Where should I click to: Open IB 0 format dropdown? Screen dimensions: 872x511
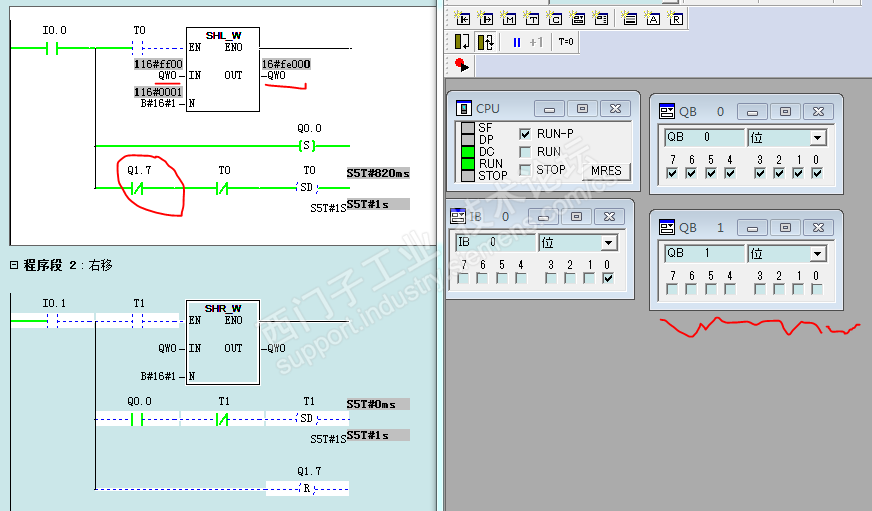click(608, 242)
